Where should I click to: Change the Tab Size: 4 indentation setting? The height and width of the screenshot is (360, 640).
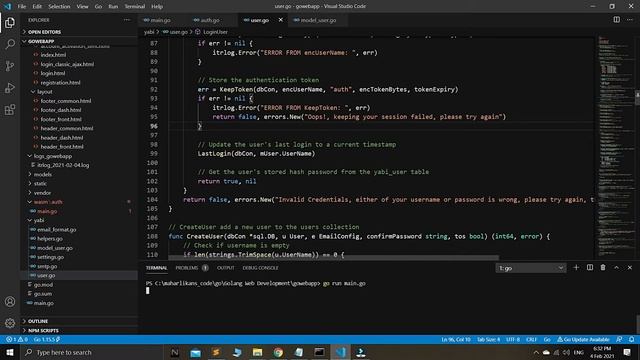pos(488,339)
